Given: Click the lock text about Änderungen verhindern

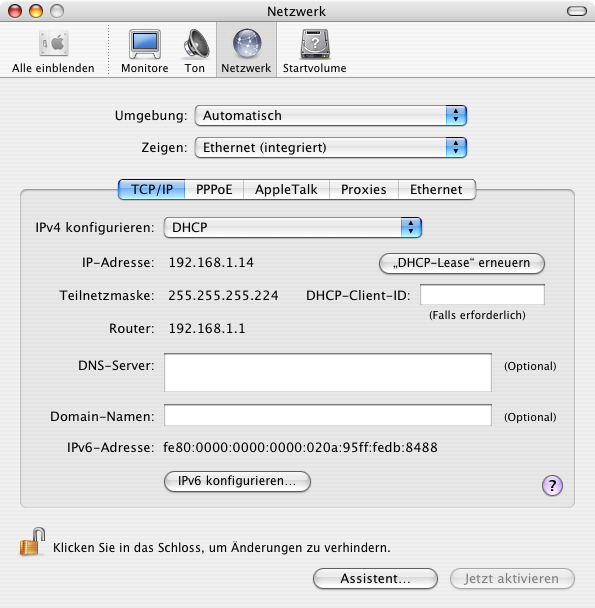Looking at the screenshot, I should [221, 548].
